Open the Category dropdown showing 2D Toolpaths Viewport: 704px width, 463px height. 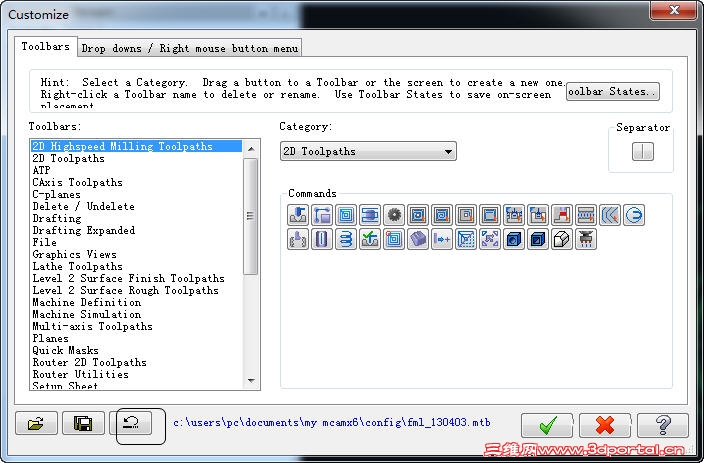(x=368, y=151)
